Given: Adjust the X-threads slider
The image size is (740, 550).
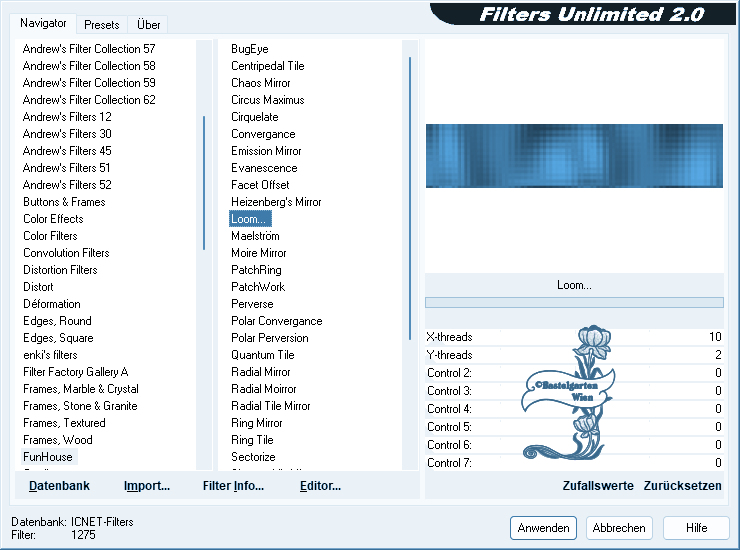Looking at the screenshot, I should (x=574, y=337).
